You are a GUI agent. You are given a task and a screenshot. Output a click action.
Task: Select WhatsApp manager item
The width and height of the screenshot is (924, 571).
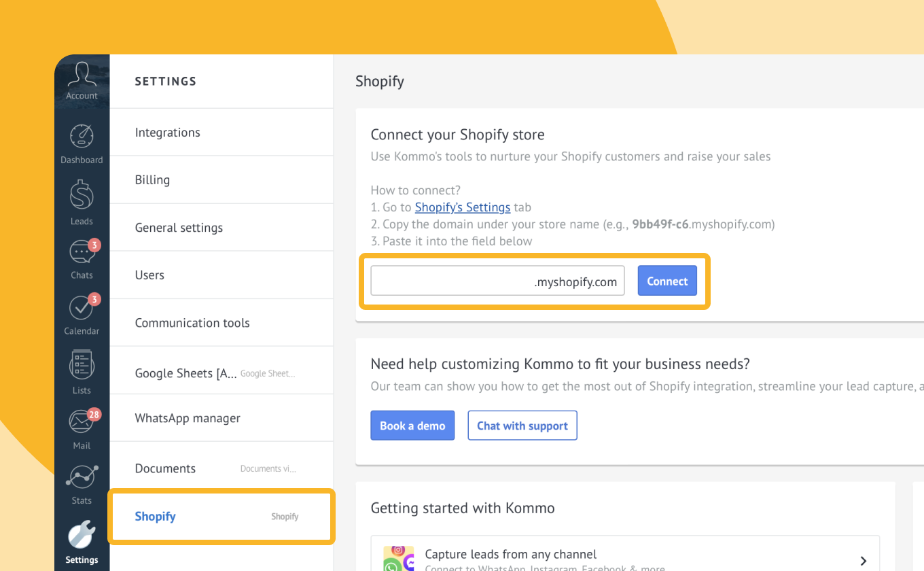tap(221, 418)
